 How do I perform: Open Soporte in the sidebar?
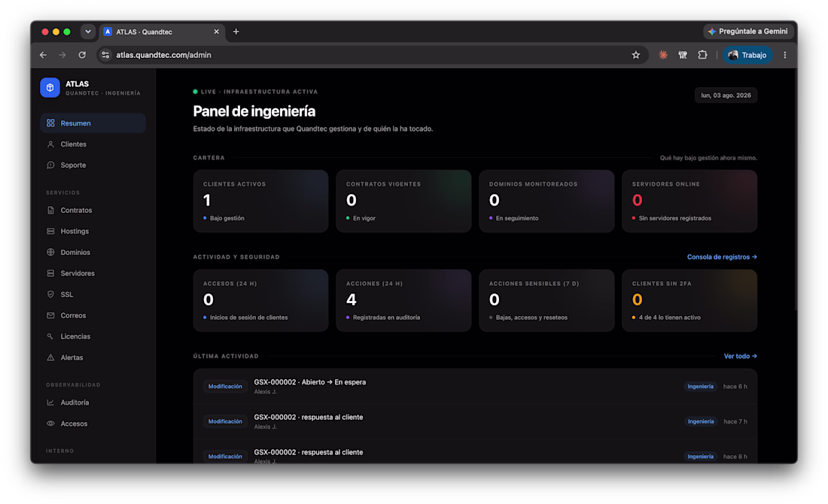click(x=93, y=165)
